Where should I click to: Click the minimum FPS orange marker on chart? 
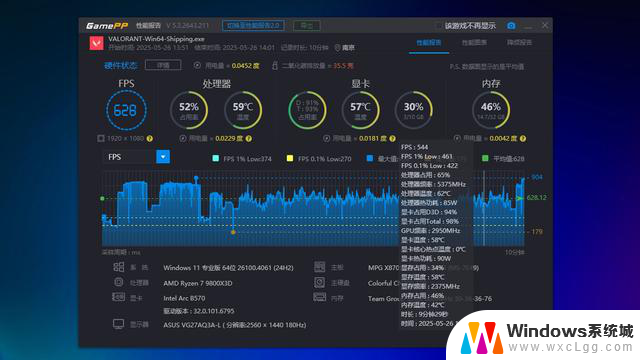(233, 232)
